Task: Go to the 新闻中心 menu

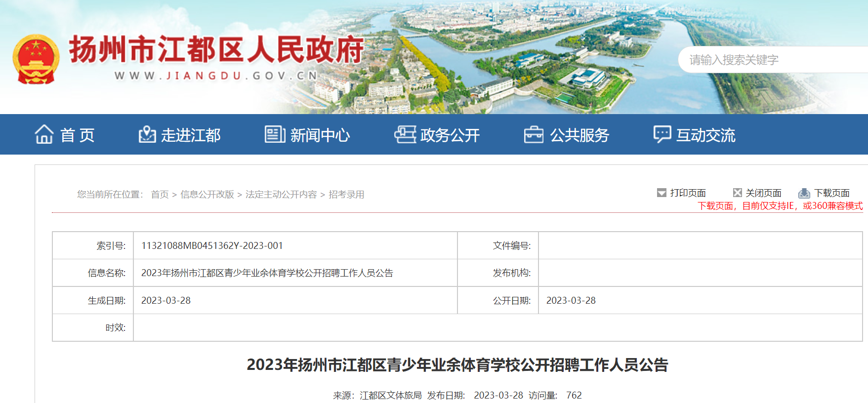Action: [x=320, y=135]
